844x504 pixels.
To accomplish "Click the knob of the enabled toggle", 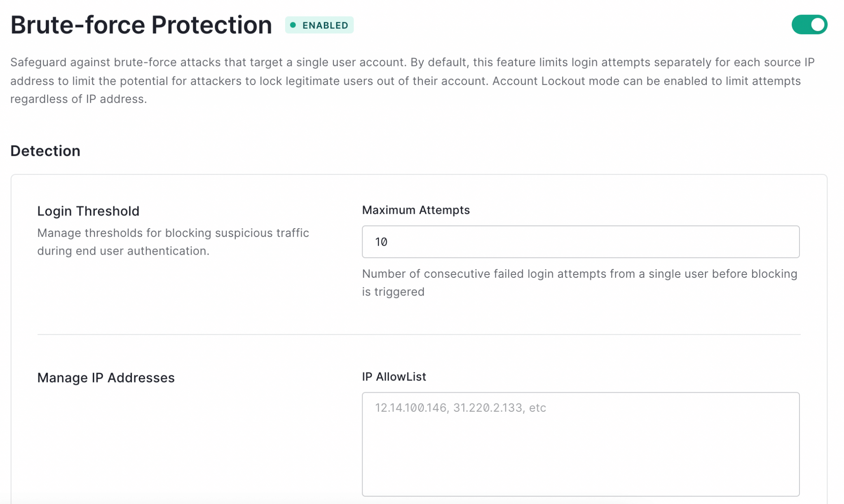I will [818, 24].
